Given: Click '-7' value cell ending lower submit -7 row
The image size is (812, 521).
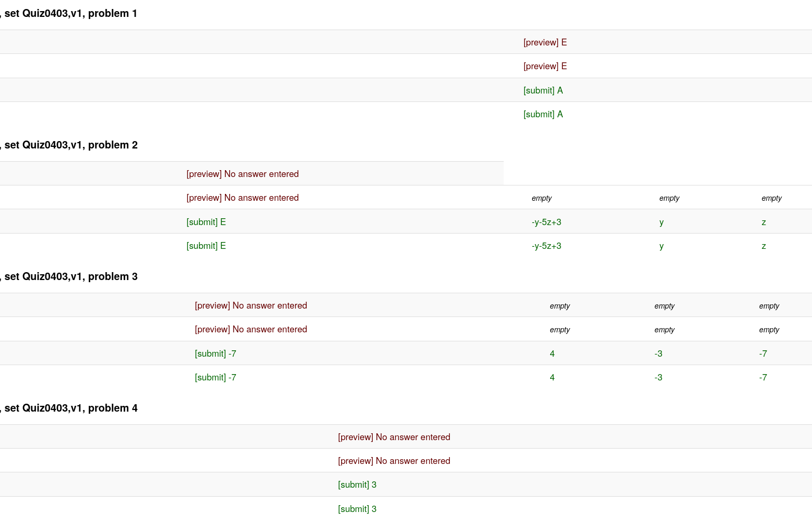Looking at the screenshot, I should pos(763,377).
